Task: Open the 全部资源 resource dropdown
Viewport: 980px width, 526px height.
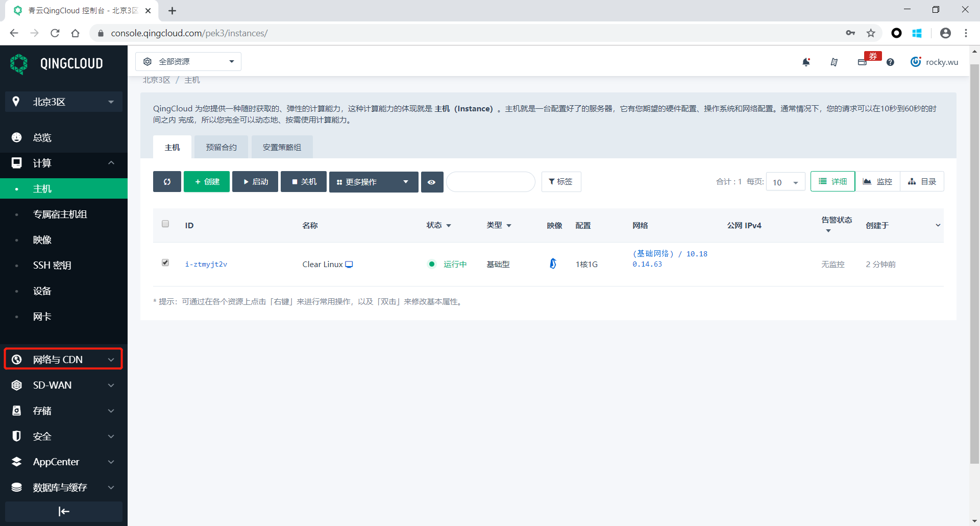Action: pyautogui.click(x=188, y=62)
